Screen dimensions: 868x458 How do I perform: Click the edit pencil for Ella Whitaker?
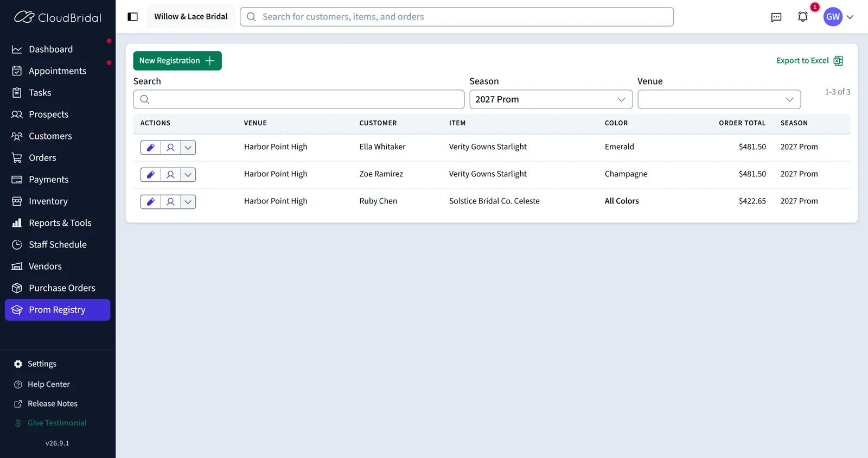151,148
